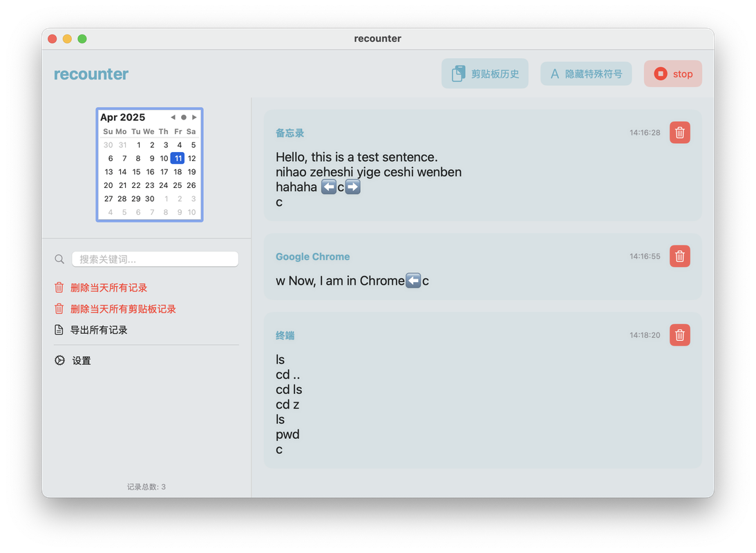Click 删除当天所有剪贴板记录 link
This screenshot has width=756, height=553.
point(124,309)
